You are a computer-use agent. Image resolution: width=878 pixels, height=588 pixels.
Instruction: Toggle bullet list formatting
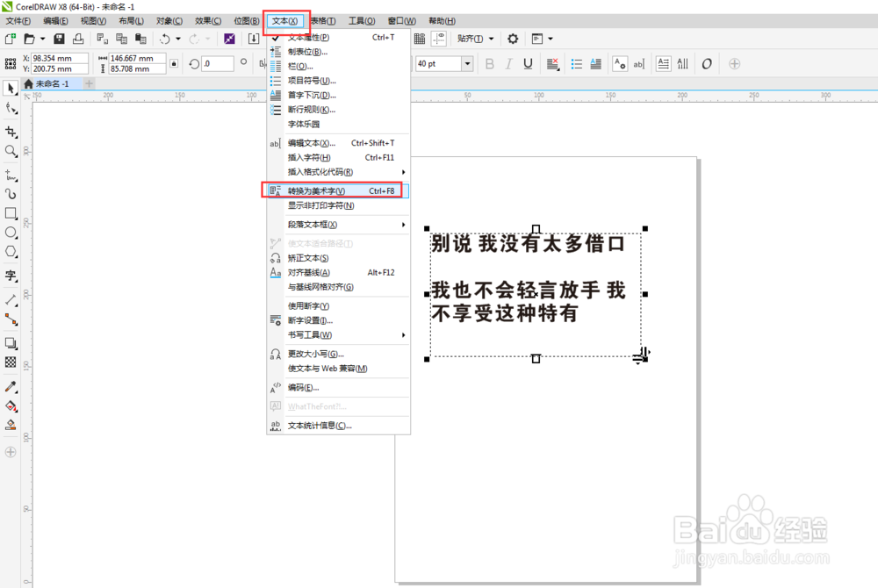[576, 64]
